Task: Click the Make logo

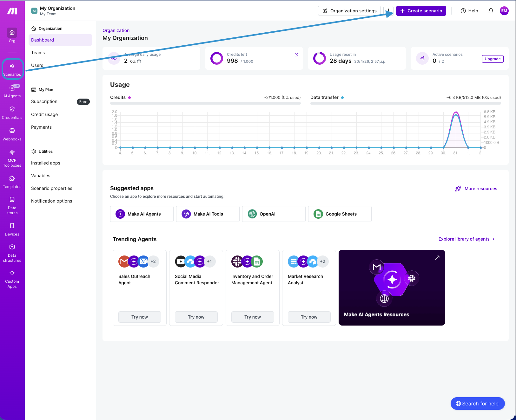Action: [12, 11]
